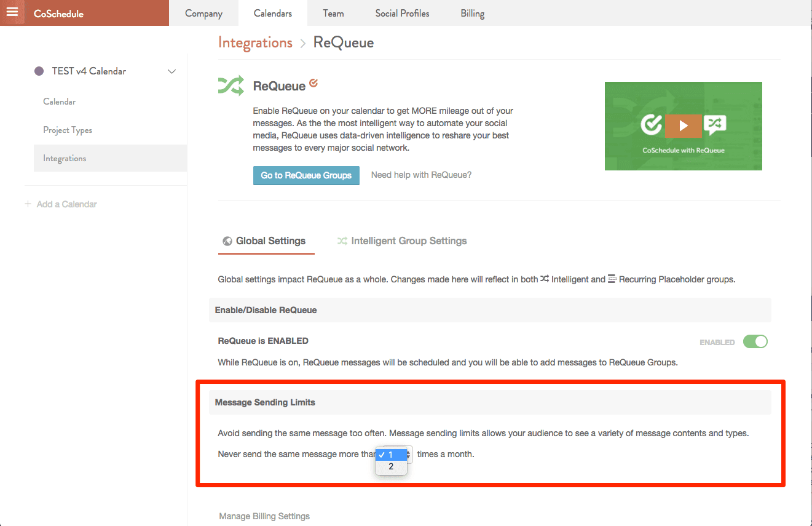Click the CoSchedule checkmark logo in the video thumbnail
The width and height of the screenshot is (812, 526).
point(652,125)
